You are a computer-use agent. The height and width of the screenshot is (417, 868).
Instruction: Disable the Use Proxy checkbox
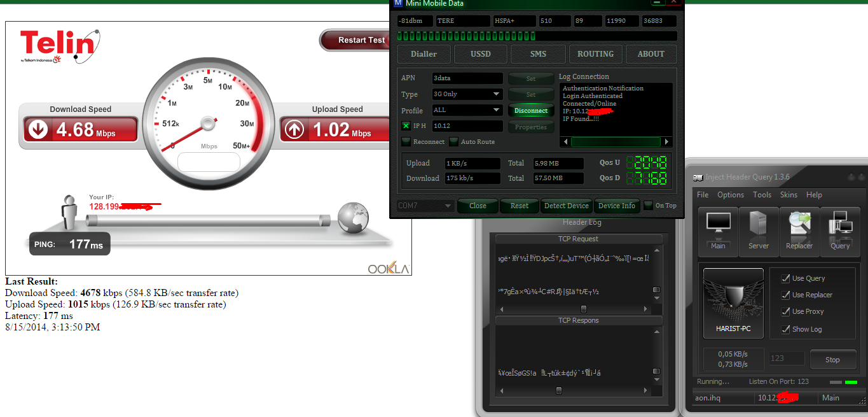pos(785,311)
